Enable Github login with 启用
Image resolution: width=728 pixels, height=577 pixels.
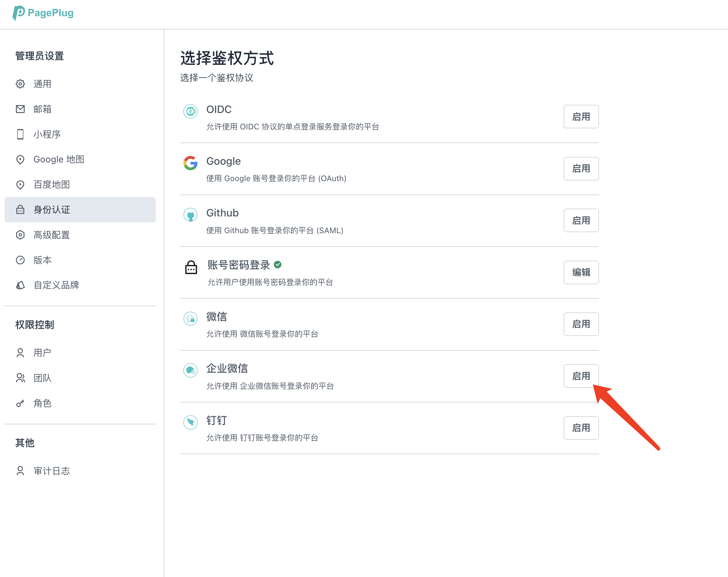581,220
